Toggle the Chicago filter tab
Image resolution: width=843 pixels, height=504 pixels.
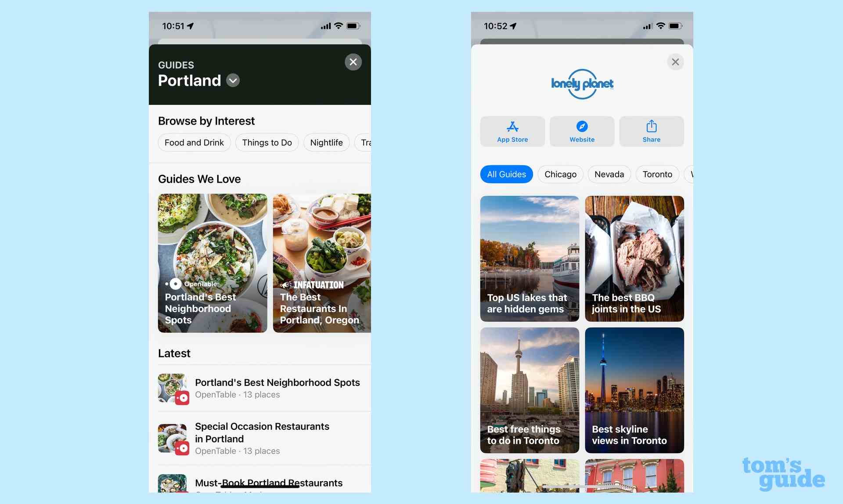click(560, 173)
